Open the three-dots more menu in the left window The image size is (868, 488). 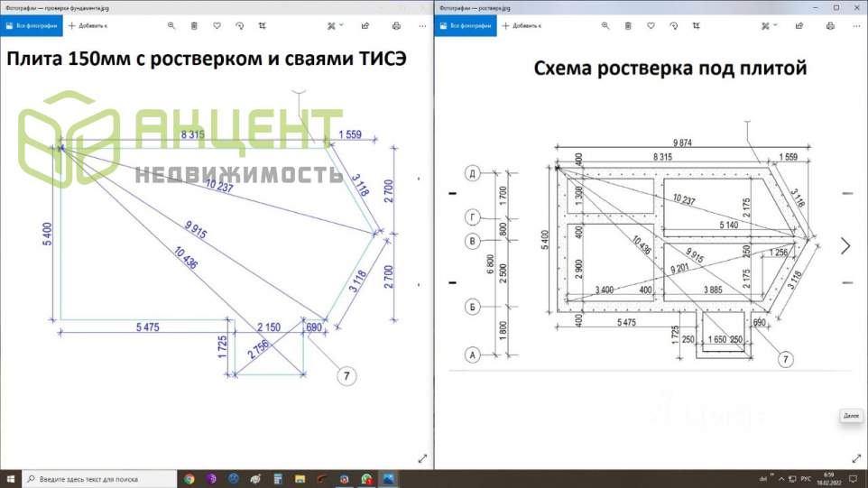pyautogui.click(x=422, y=25)
